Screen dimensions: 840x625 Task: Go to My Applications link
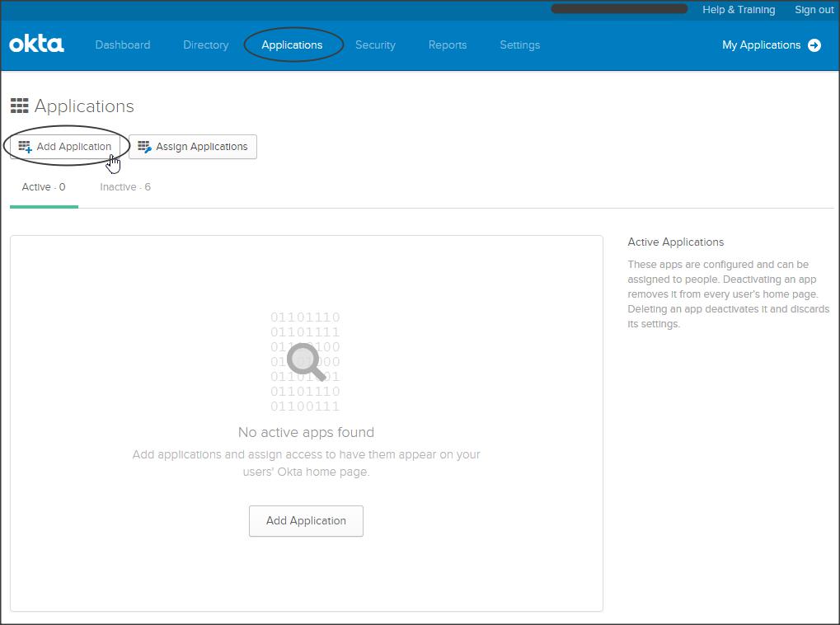click(761, 45)
